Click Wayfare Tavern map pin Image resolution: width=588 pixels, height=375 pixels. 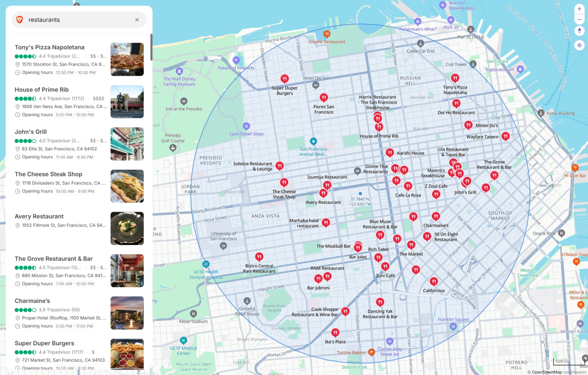[x=506, y=136]
